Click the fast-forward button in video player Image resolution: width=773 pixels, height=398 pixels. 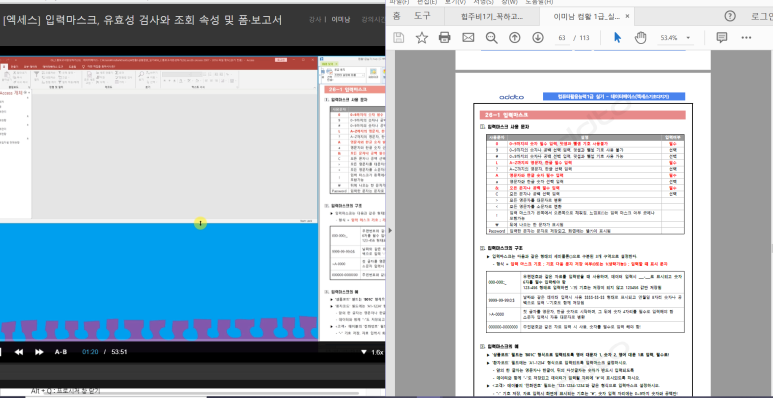[x=39, y=352]
